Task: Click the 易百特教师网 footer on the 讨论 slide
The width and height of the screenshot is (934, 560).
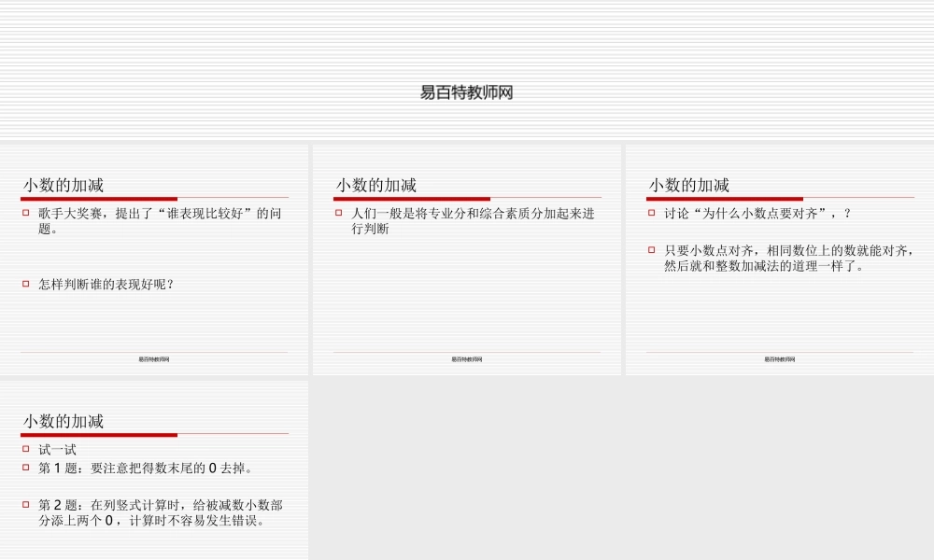Action: click(780, 359)
